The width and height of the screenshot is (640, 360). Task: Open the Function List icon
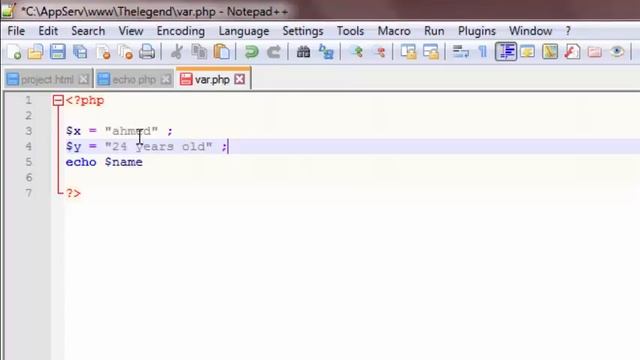[572, 52]
